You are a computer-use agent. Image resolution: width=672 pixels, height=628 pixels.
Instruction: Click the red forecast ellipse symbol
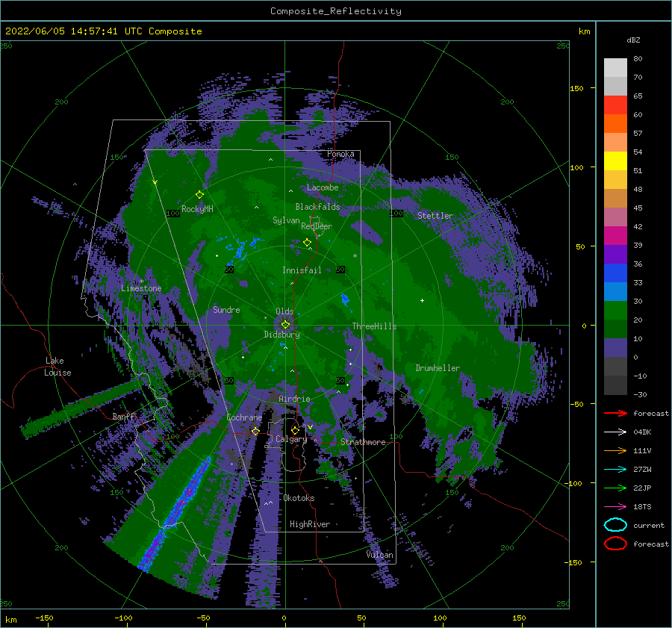pos(615,544)
